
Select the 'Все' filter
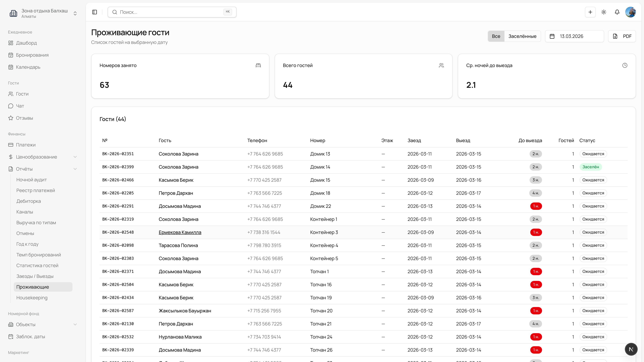(496, 36)
